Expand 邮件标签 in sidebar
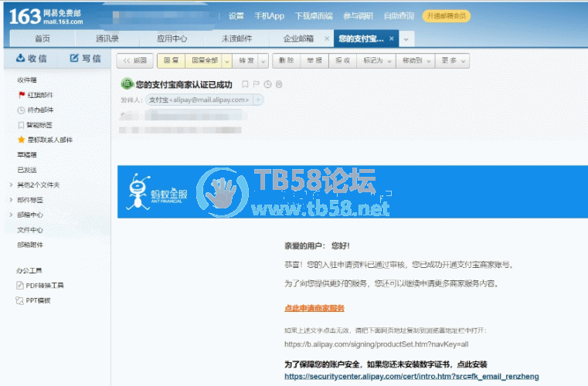The height and width of the screenshot is (386, 588). (x=11, y=200)
